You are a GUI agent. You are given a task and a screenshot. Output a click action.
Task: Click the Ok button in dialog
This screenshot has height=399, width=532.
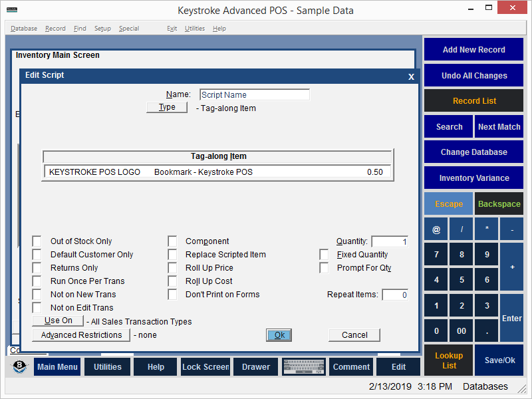pyautogui.click(x=279, y=335)
